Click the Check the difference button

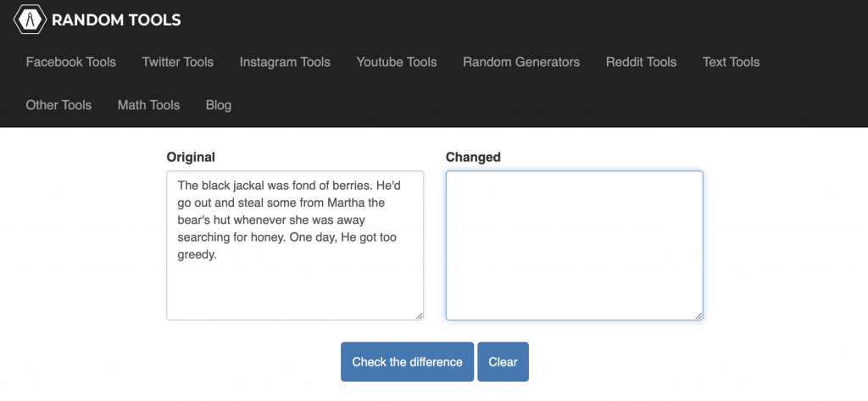click(x=408, y=362)
